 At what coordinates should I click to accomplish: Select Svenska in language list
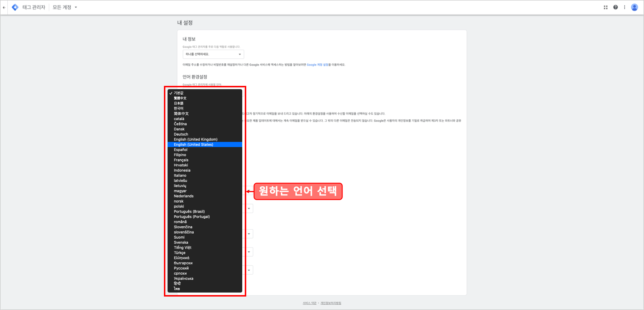coord(205,242)
